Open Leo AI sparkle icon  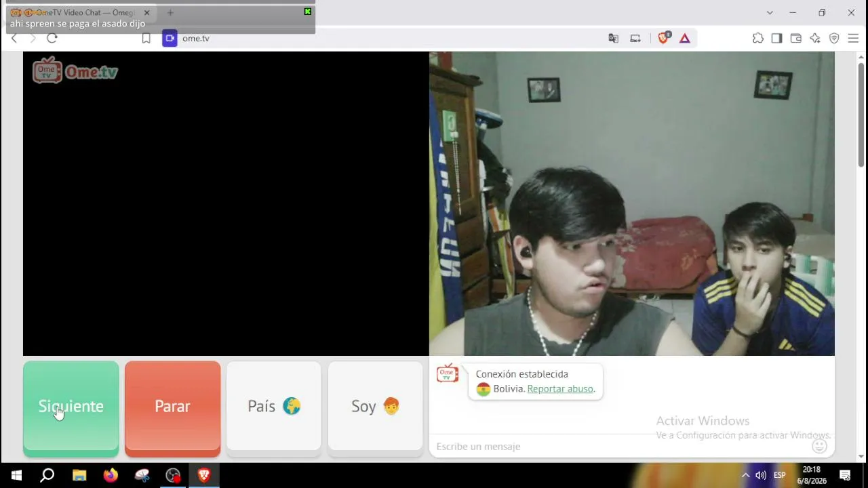(815, 39)
